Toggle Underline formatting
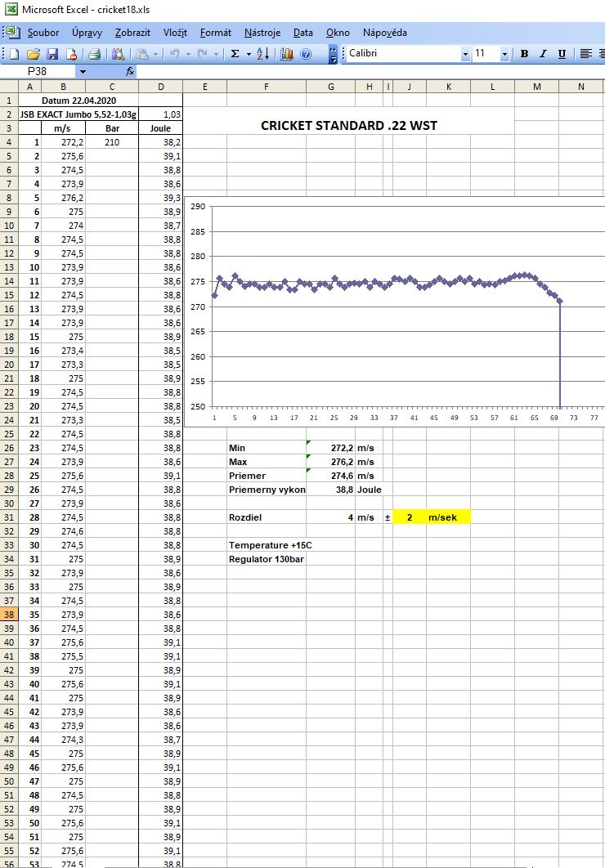Image resolution: width=605 pixels, height=868 pixels. tap(562, 54)
